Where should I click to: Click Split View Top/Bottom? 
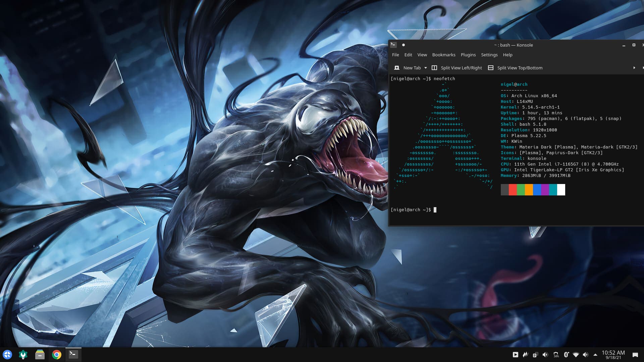point(515,68)
